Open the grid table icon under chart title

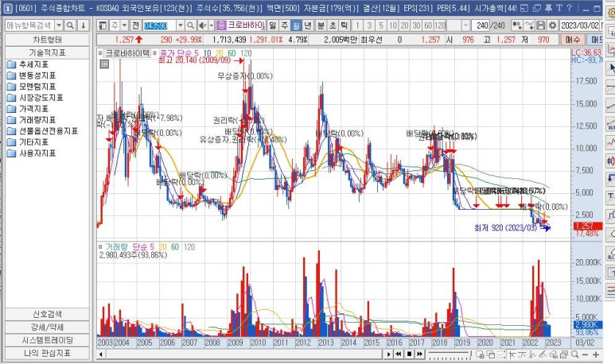coord(104,64)
